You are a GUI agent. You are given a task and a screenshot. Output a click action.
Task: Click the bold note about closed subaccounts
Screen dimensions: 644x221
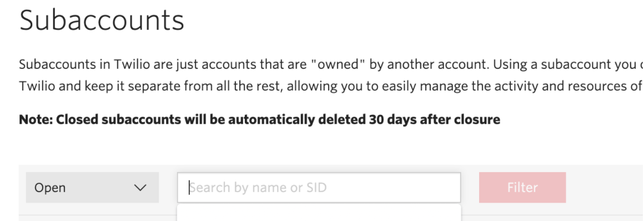(260, 119)
